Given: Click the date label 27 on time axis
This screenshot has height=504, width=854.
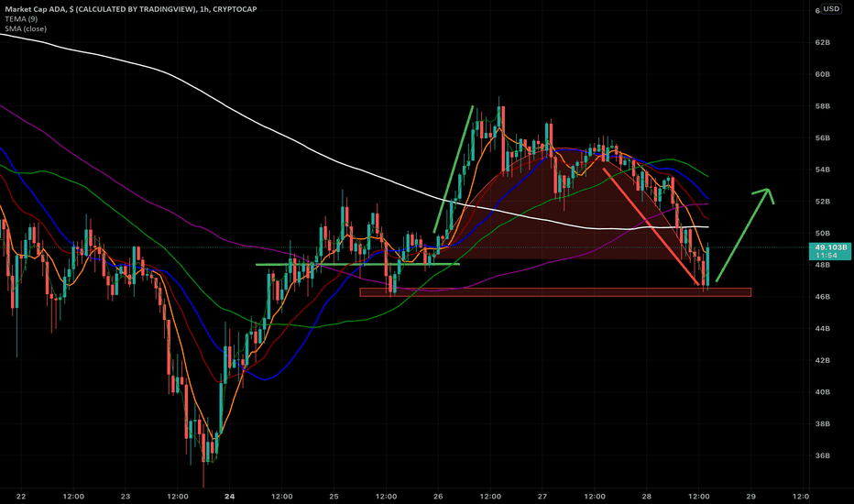Looking at the screenshot, I should pos(542,497).
